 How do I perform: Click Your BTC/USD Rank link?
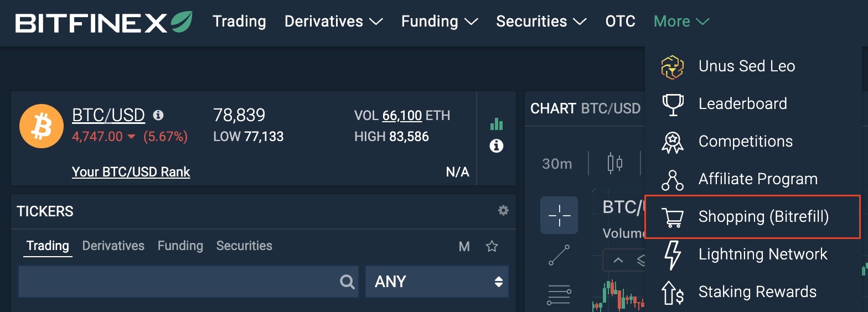coord(131,172)
